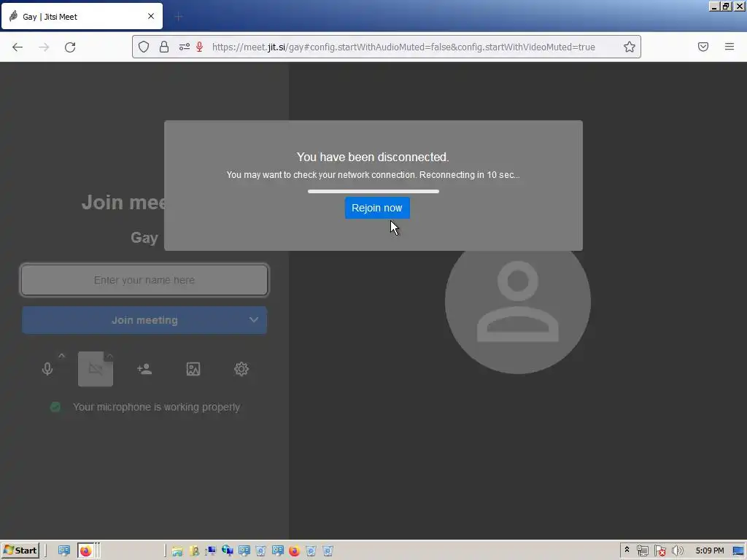Viewport: 747px width, 560px height.
Task: Click the Enter your name here field
Action: [144, 280]
